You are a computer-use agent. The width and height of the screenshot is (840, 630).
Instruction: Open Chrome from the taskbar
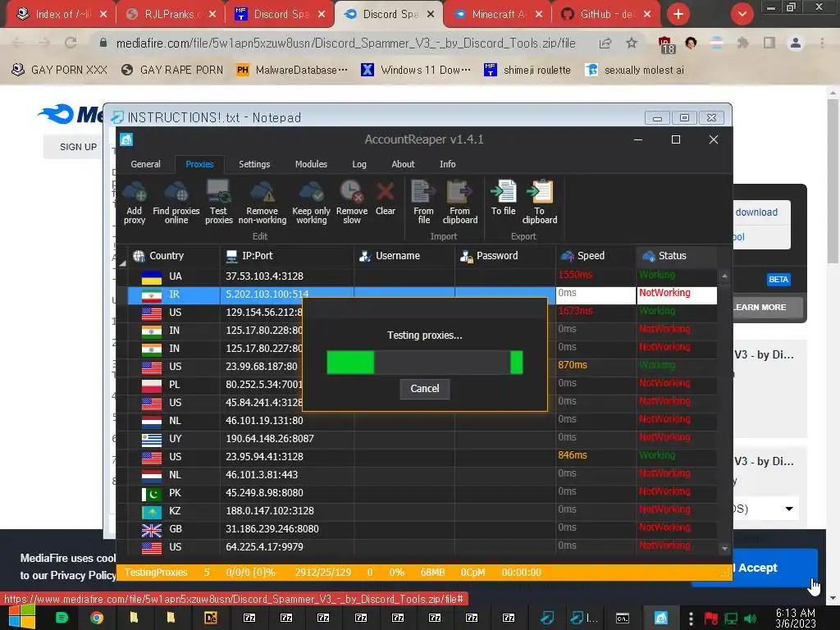[97, 619]
